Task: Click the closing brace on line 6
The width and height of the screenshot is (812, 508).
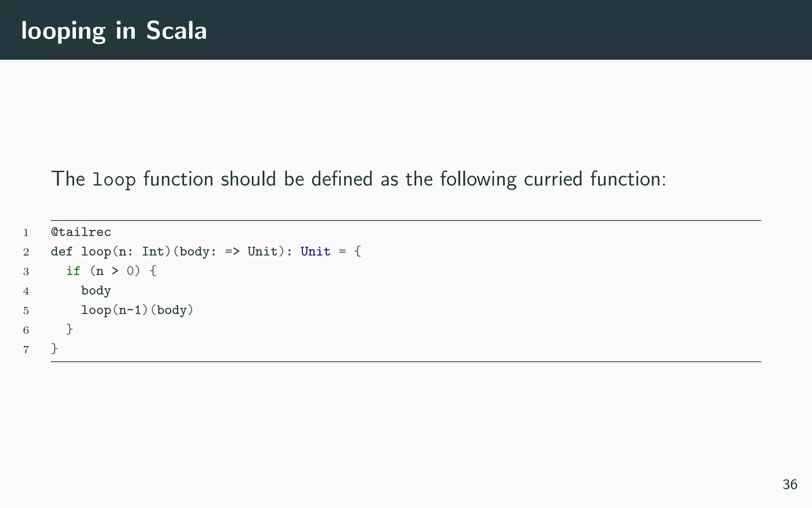Action: pyautogui.click(x=69, y=329)
